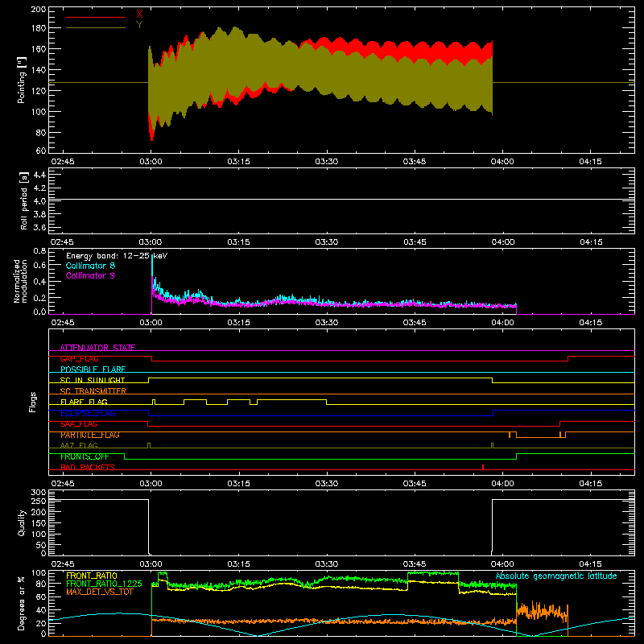The image size is (644, 644).
Task: Click the 200 value on Pointing axis
Action: (39, 9)
